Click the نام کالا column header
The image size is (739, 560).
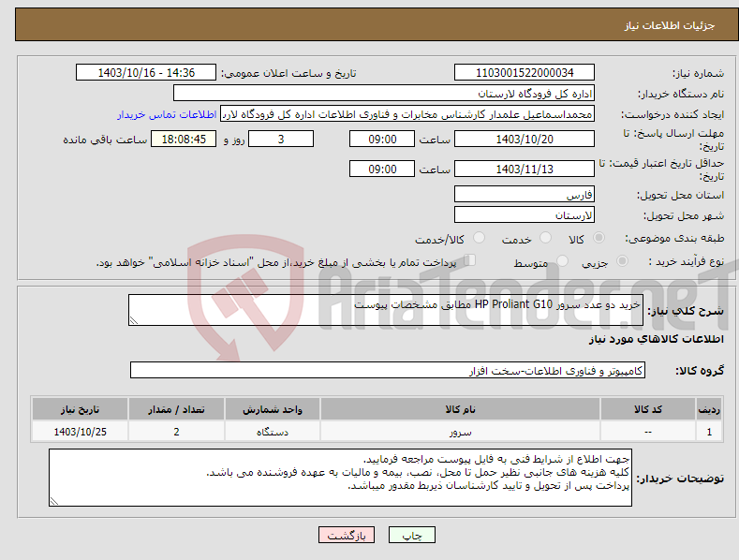[x=460, y=409]
